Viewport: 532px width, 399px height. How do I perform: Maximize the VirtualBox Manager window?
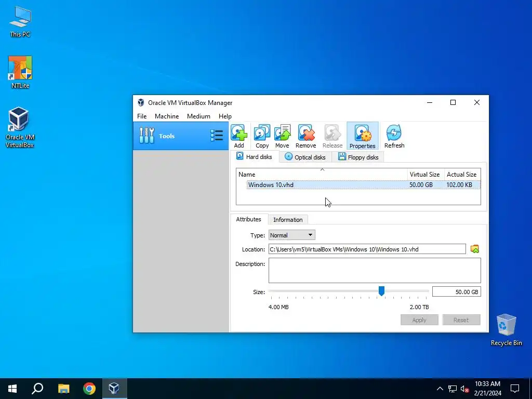453,102
